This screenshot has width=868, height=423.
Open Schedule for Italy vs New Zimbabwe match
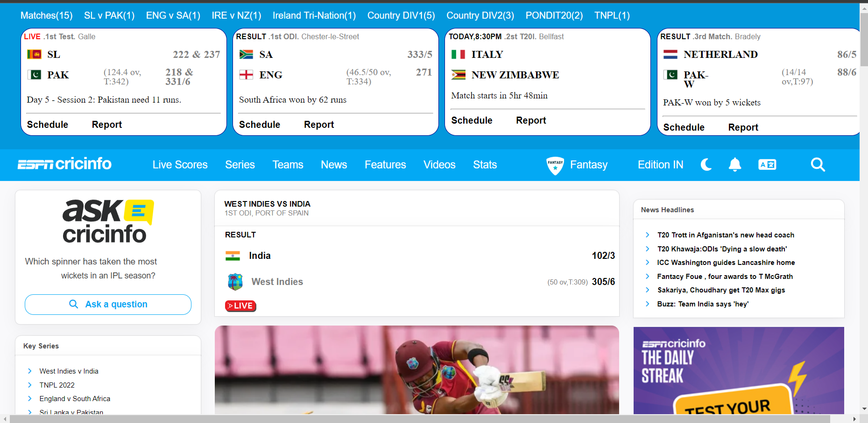472,120
